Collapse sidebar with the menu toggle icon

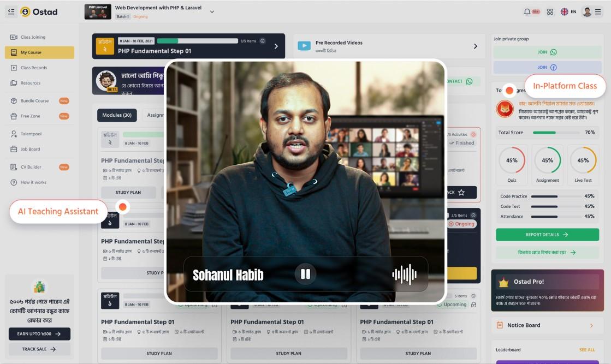point(11,11)
